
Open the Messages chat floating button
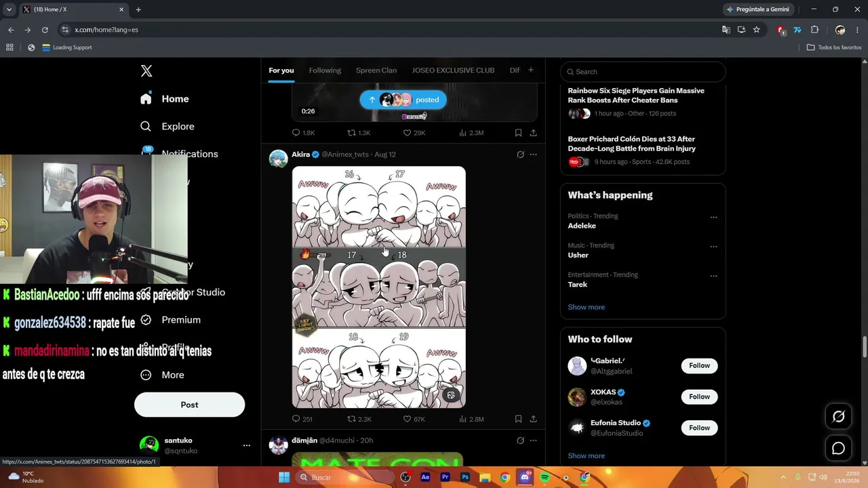838,448
